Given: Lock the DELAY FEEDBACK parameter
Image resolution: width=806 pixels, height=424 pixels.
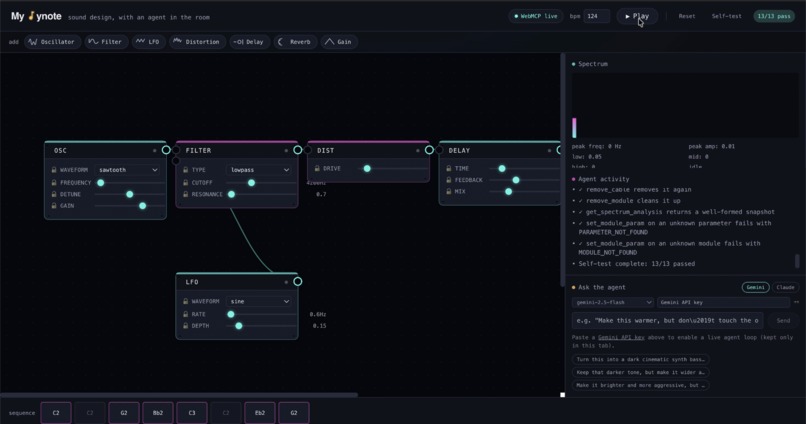Looking at the screenshot, I should coord(449,180).
